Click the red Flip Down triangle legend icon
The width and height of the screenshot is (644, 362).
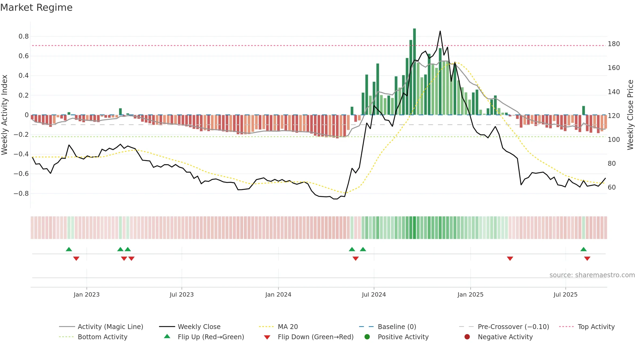pos(267,337)
